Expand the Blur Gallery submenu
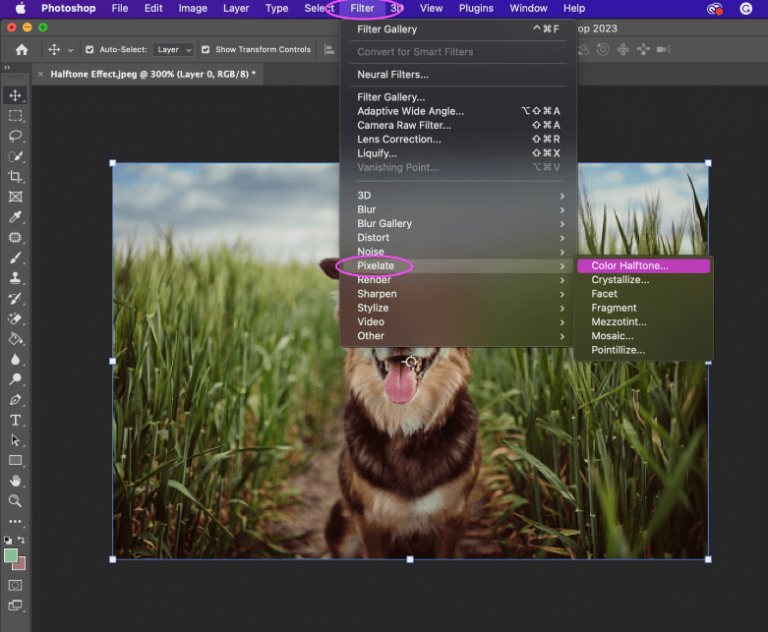This screenshot has width=768, height=632. click(x=384, y=224)
